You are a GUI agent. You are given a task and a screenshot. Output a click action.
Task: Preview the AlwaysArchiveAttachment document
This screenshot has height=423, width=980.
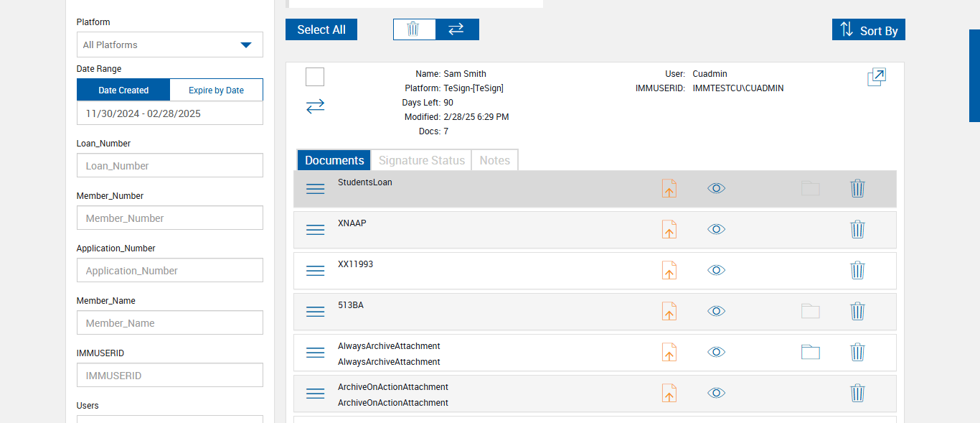(716, 352)
